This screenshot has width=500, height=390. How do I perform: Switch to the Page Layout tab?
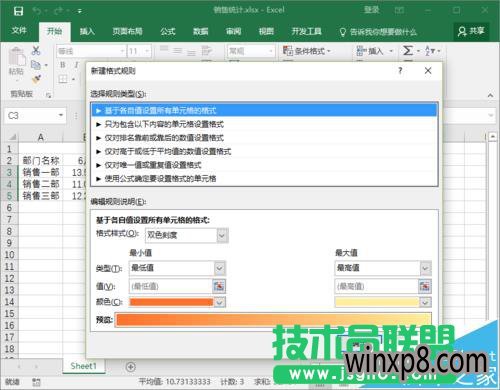127,32
